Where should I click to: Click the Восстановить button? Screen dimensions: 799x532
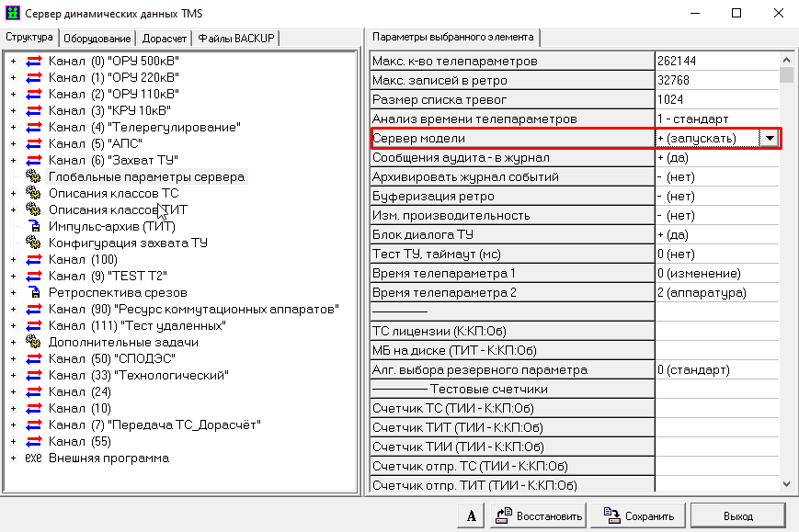539,515
